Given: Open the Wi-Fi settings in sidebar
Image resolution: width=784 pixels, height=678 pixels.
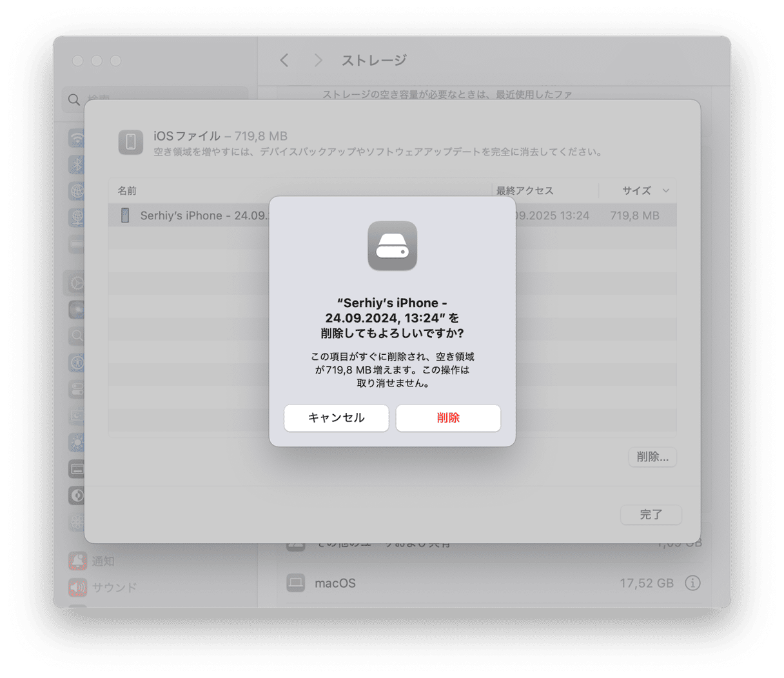Looking at the screenshot, I should point(77,138).
